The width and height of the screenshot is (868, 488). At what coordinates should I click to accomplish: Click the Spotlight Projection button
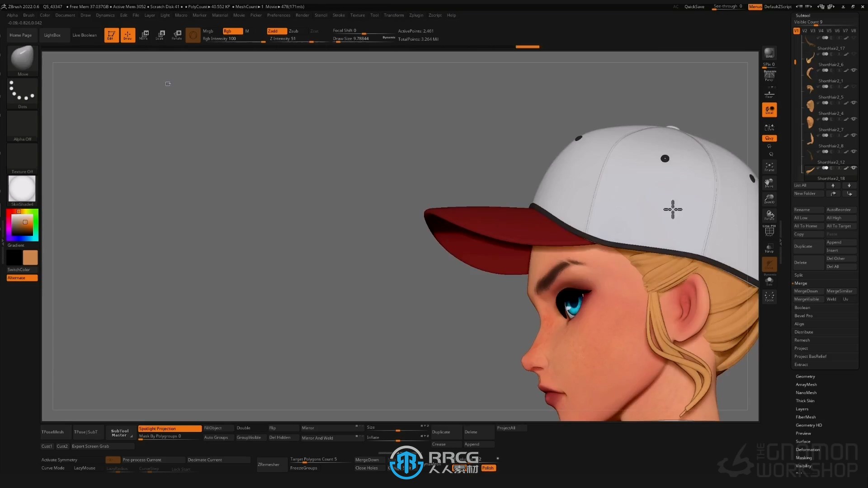pyautogui.click(x=170, y=428)
